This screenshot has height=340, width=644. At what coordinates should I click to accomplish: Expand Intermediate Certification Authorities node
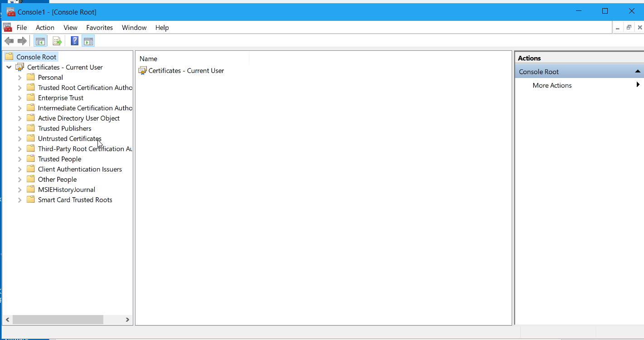pos(19,108)
